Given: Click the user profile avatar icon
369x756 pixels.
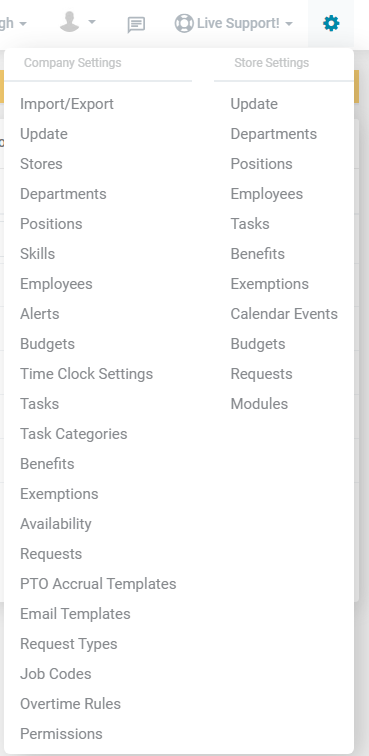Looking at the screenshot, I should (69, 22).
